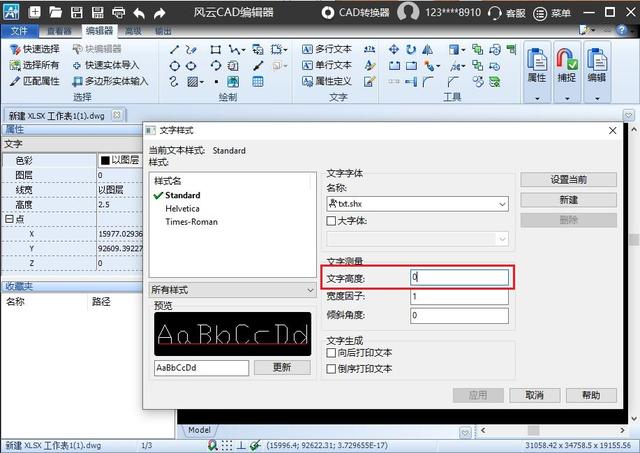The width and height of the screenshot is (640, 453).
Task: Choose 单行文本 single-line text tool
Action: tap(327, 65)
